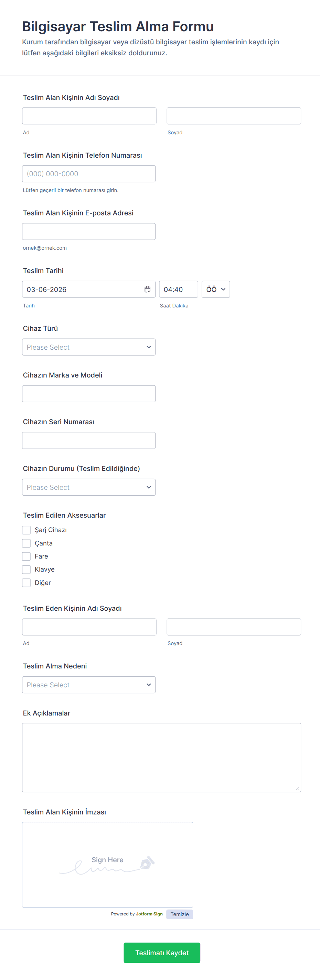
Task: Click the phone number input field
Action: click(x=89, y=174)
